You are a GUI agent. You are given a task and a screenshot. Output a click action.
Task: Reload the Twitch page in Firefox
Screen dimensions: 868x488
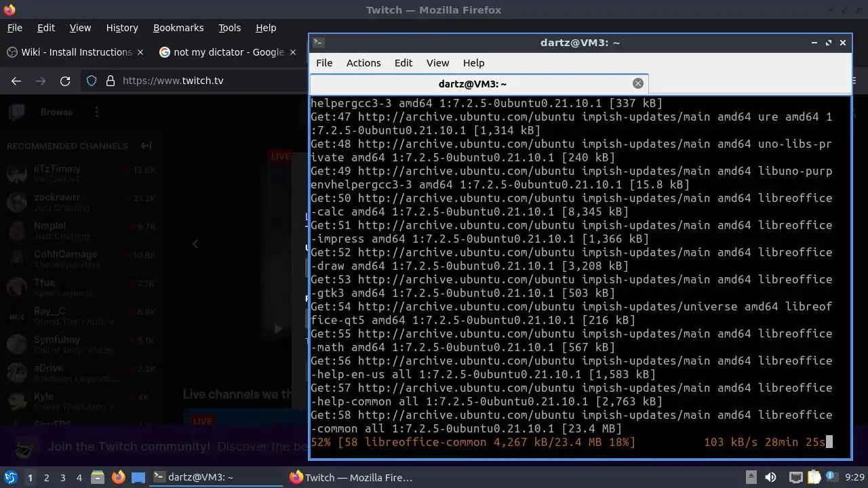coord(65,81)
